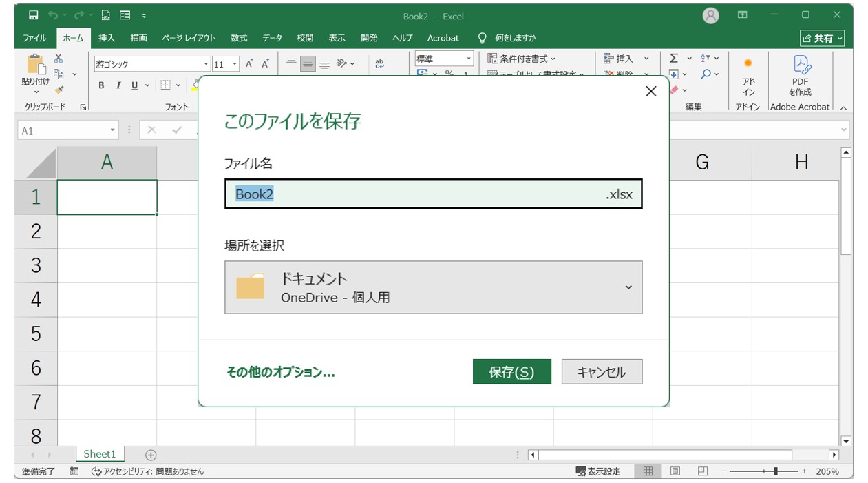The height and width of the screenshot is (483, 868).
Task: Click the Redo arrow in the title bar
Action: (78, 15)
